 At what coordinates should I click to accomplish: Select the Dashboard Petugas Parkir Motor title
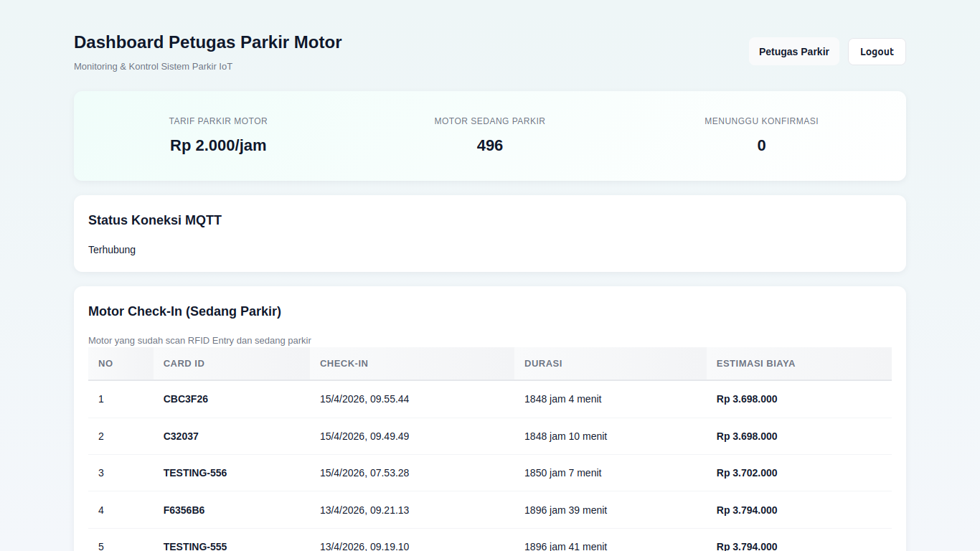(x=208, y=42)
